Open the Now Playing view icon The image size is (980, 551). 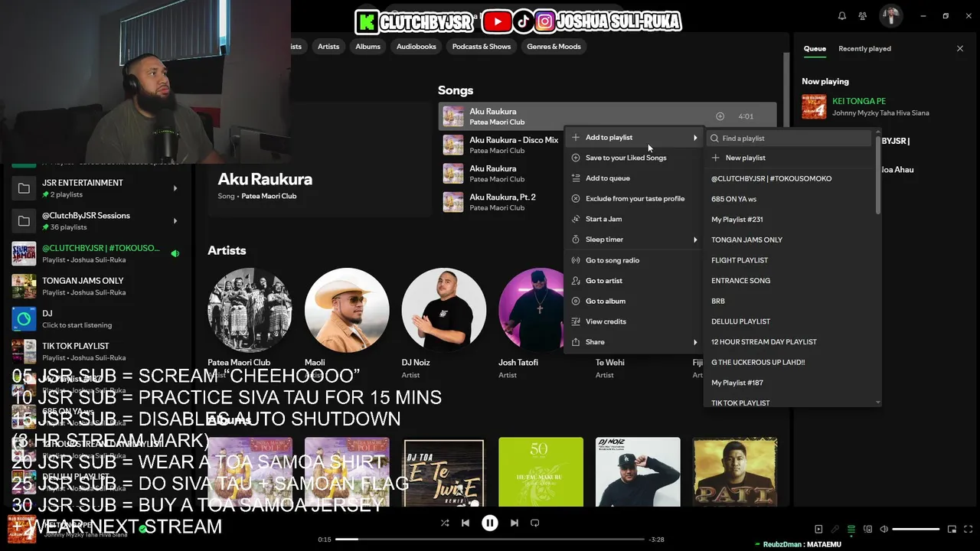[x=818, y=529]
